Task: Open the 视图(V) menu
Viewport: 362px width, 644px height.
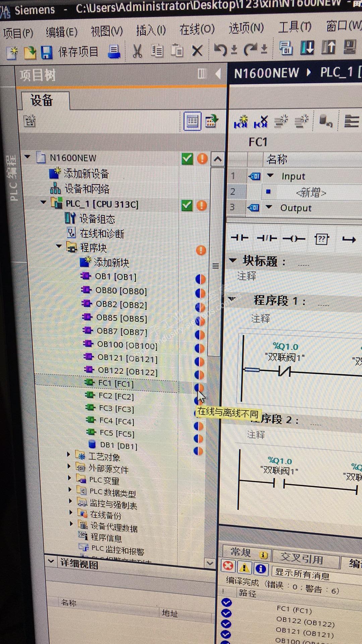Action: 107,31
